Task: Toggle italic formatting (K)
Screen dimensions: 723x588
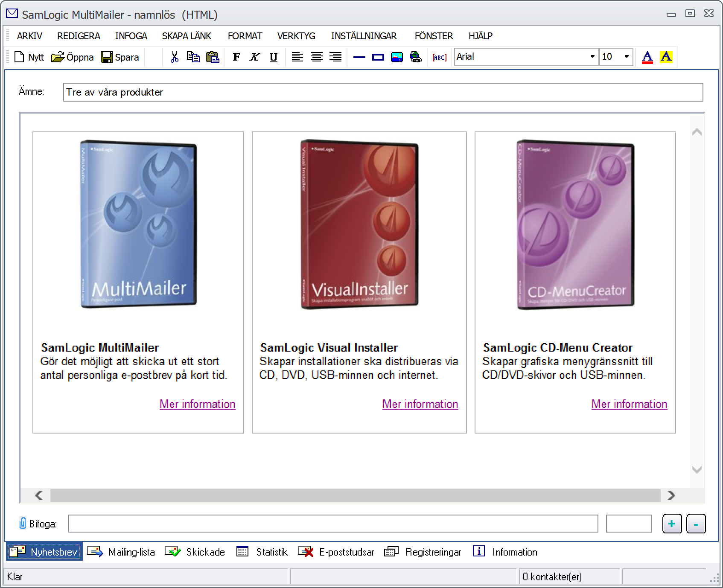Action: (x=255, y=57)
